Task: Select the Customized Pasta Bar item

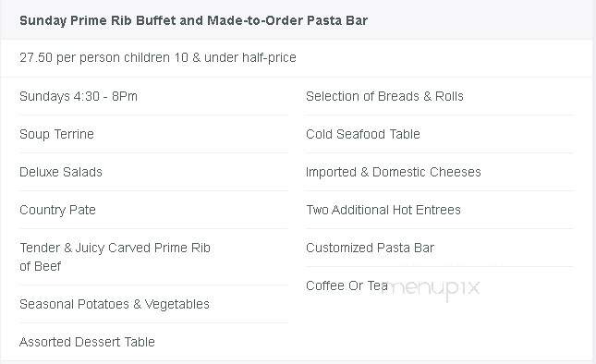Action: click(370, 249)
